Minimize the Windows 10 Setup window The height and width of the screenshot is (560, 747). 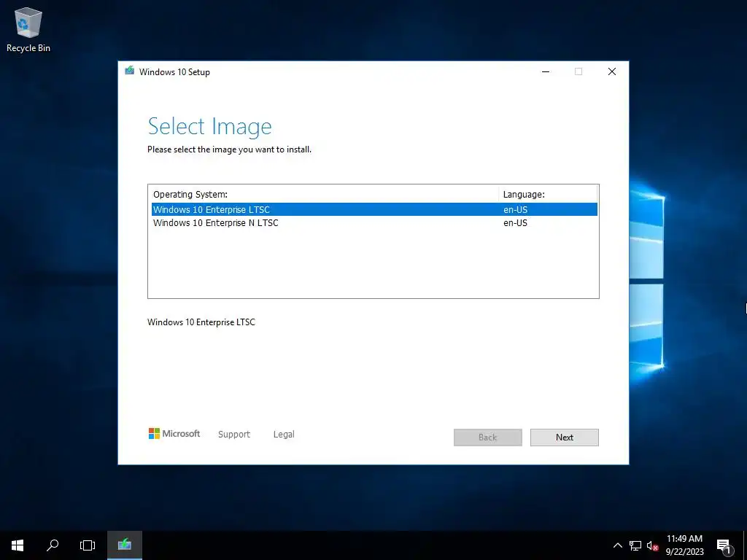click(x=546, y=71)
